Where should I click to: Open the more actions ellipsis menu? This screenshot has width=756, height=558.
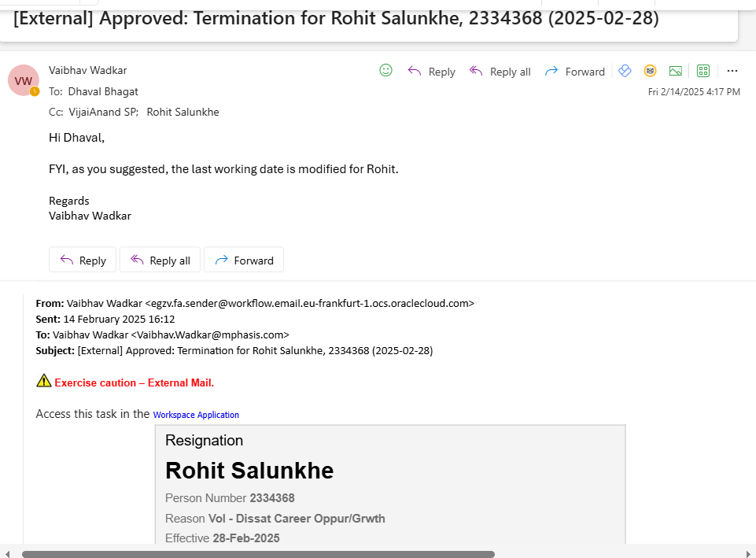pyautogui.click(x=732, y=71)
